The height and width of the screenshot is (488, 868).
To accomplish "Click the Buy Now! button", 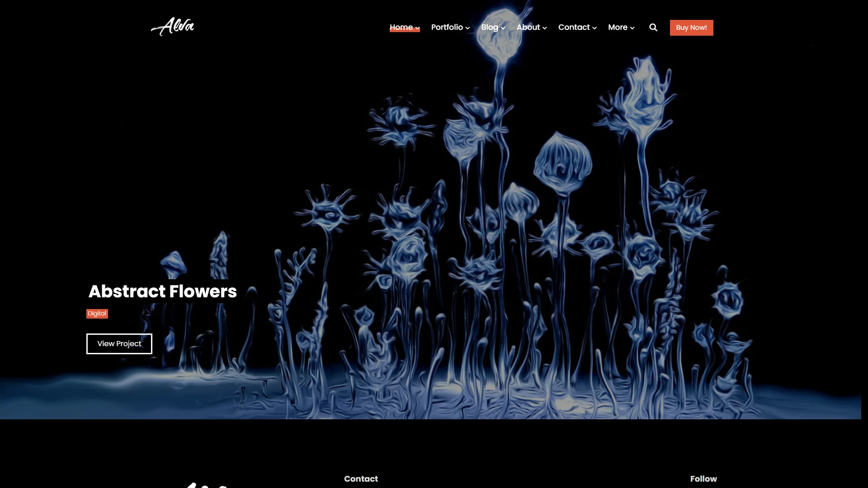I will (x=691, y=28).
